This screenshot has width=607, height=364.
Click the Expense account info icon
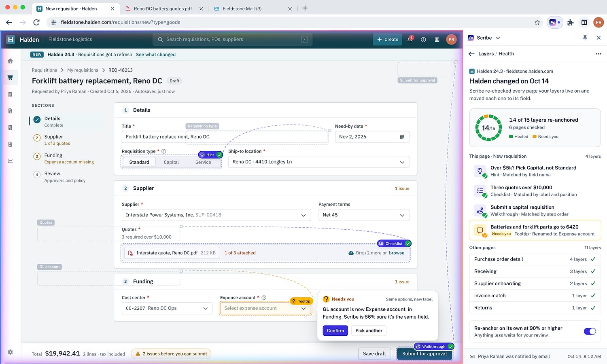coord(264,298)
